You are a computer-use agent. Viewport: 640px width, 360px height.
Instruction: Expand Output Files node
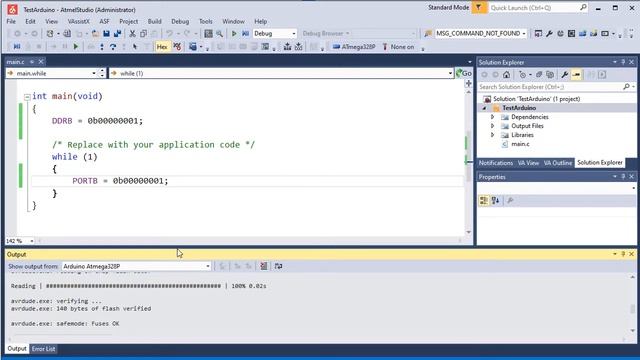(x=492, y=126)
